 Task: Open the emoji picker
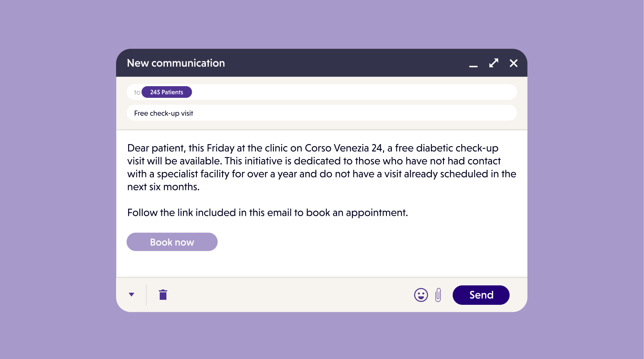click(421, 295)
